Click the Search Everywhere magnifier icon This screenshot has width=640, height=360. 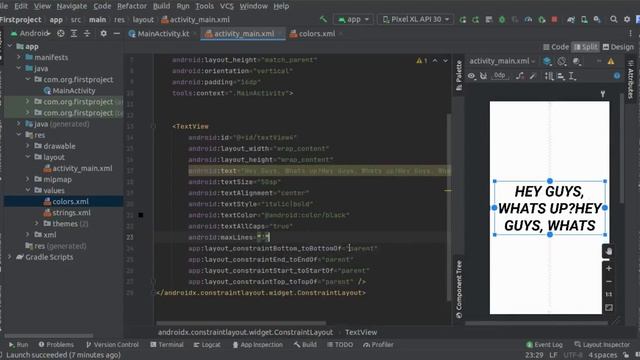[x=613, y=19]
